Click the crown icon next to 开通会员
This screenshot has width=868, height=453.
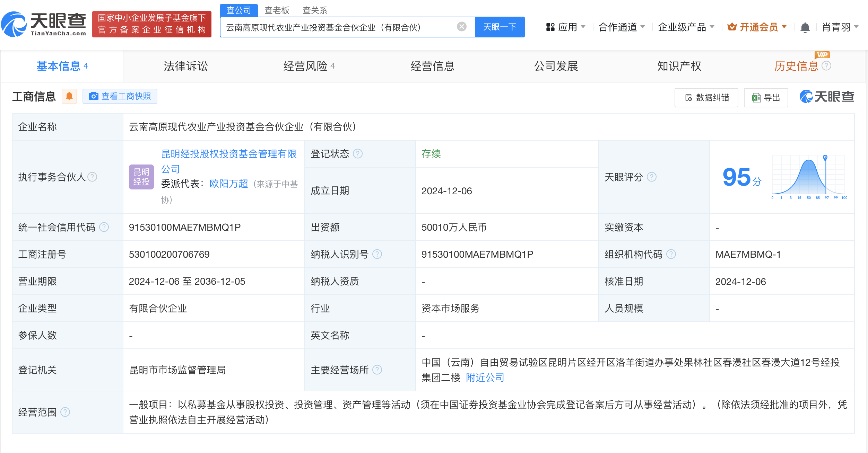point(732,27)
